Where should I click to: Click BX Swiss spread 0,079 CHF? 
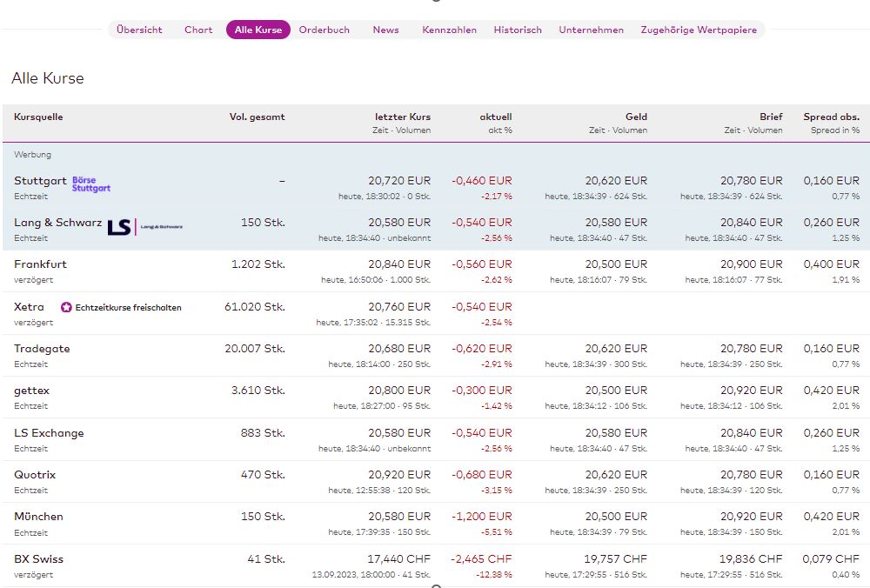[x=831, y=558]
